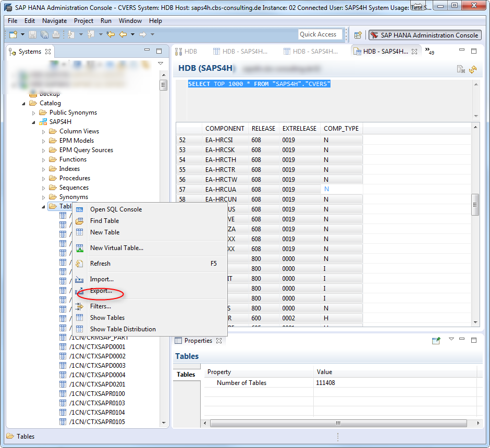
Task: Click the COMP_TYPE column header
Action: coord(341,129)
